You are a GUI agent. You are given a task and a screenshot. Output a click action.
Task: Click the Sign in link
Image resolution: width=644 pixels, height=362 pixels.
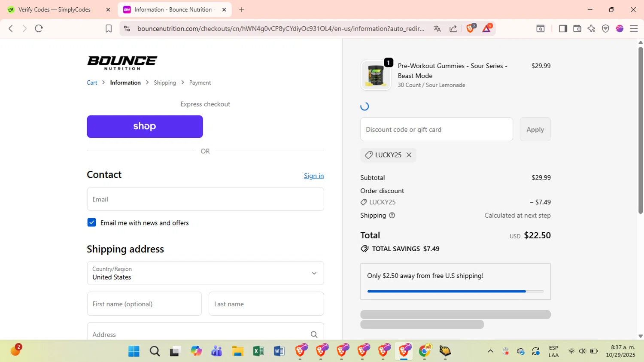coord(314,176)
